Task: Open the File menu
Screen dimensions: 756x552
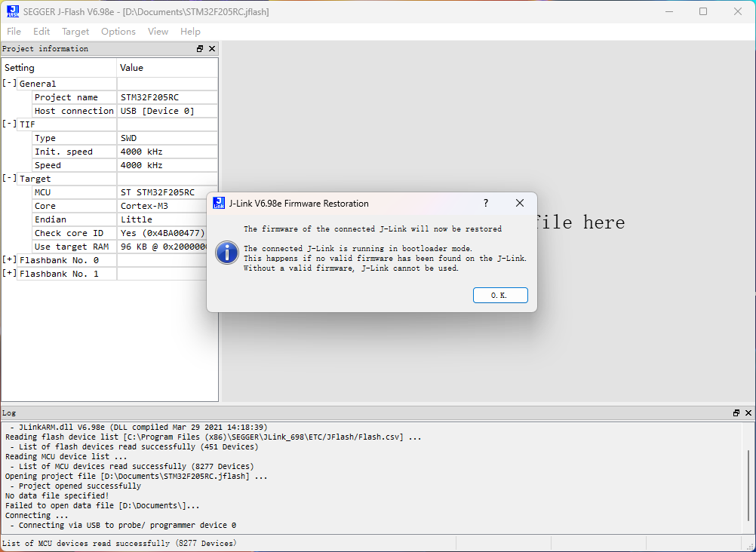Action: click(x=14, y=32)
